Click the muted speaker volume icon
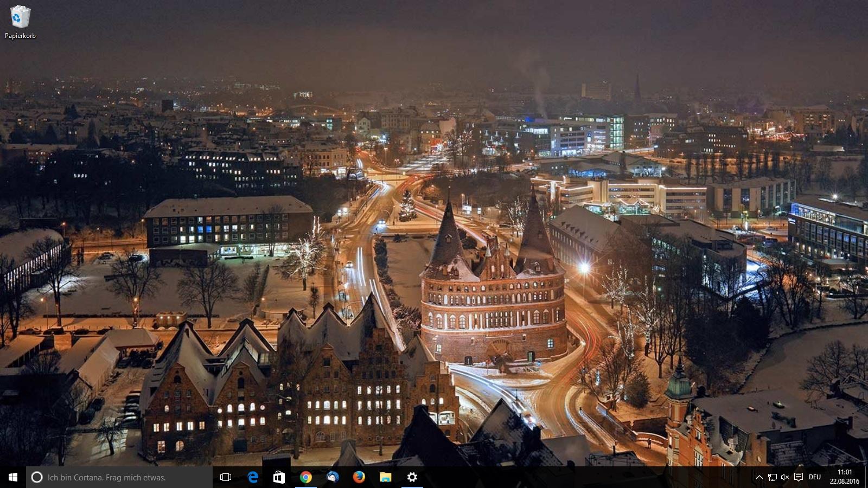This screenshot has width=868, height=488. [785, 477]
